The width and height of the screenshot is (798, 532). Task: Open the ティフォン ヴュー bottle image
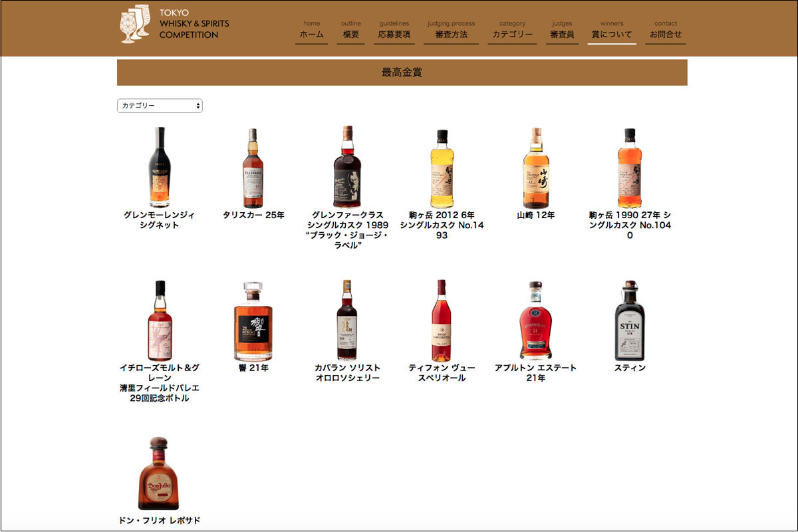pyautogui.click(x=442, y=320)
